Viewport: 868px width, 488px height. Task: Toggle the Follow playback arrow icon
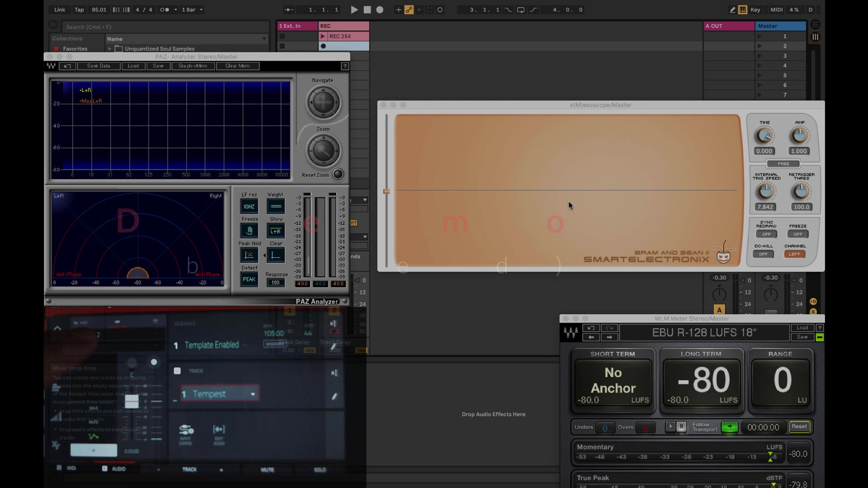[x=289, y=9]
